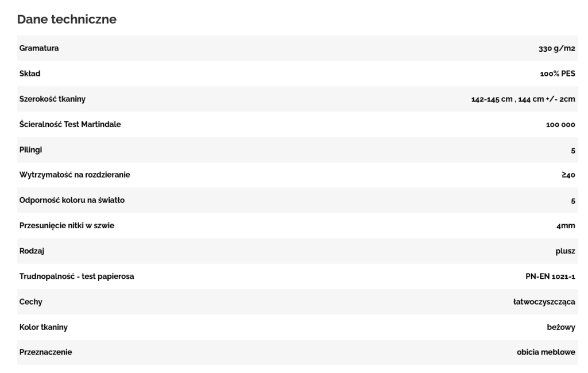Click the "Dane techniczne" heading

(x=67, y=20)
